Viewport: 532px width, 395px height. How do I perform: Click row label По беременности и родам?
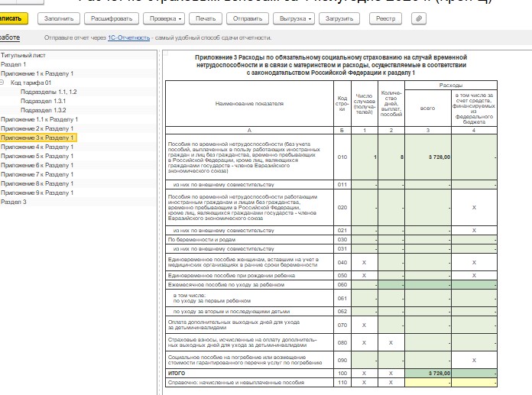coord(202,239)
